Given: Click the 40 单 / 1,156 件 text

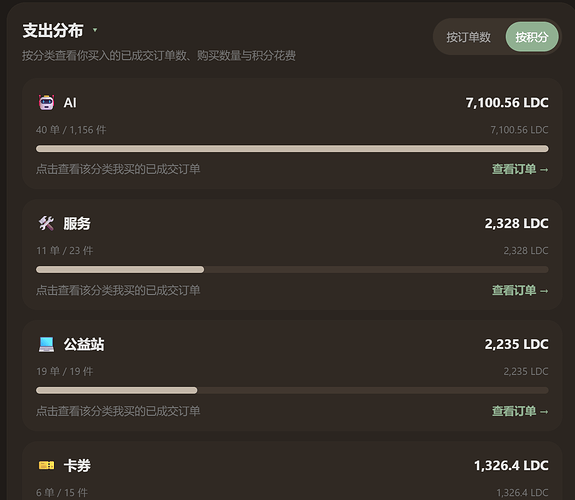Looking at the screenshot, I should [x=71, y=129].
